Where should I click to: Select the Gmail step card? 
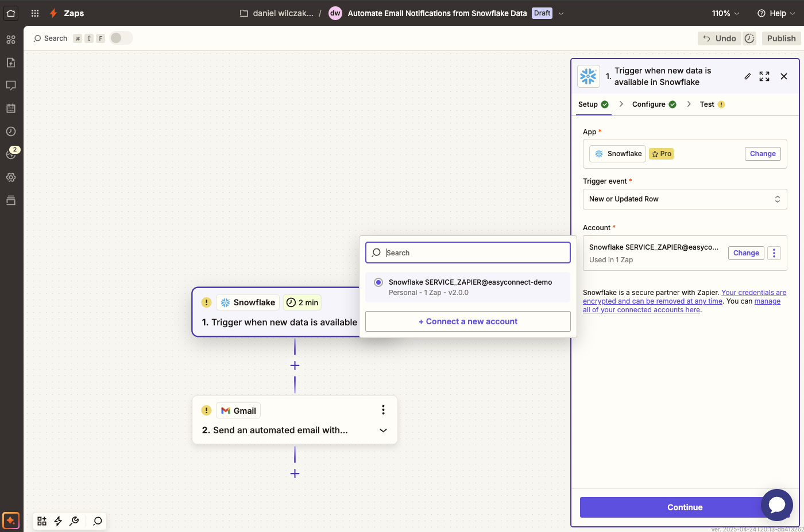[x=295, y=420]
